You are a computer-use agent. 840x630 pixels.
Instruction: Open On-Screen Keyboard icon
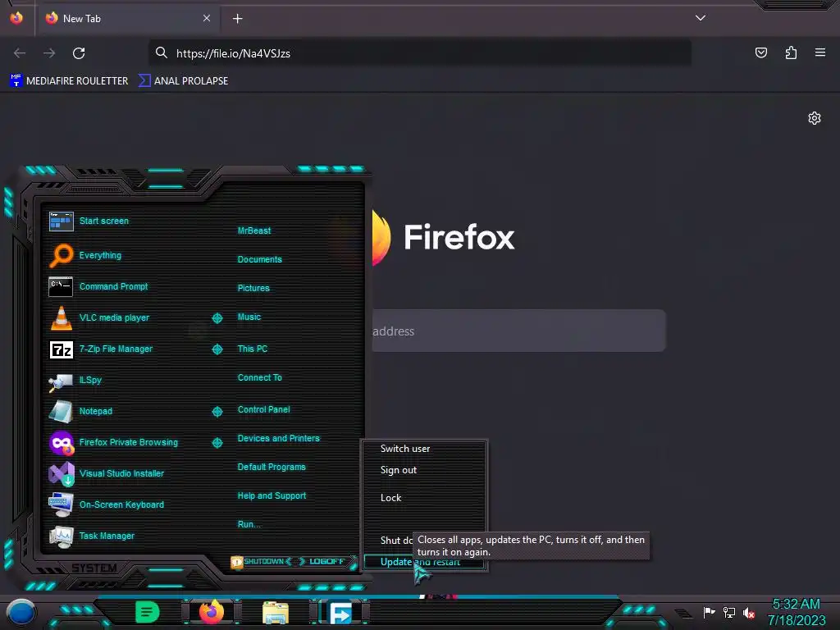[x=61, y=504]
